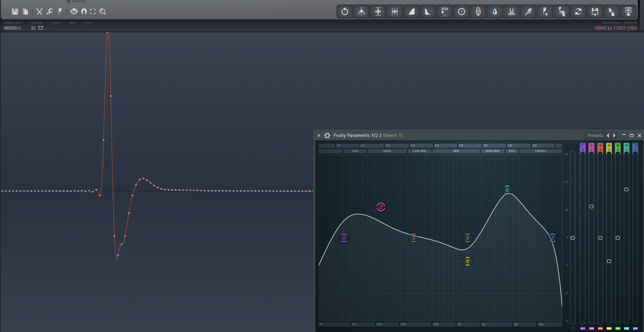Open the scissors edit tool menu
Viewport: 644px width, 332px height.
tap(39, 12)
